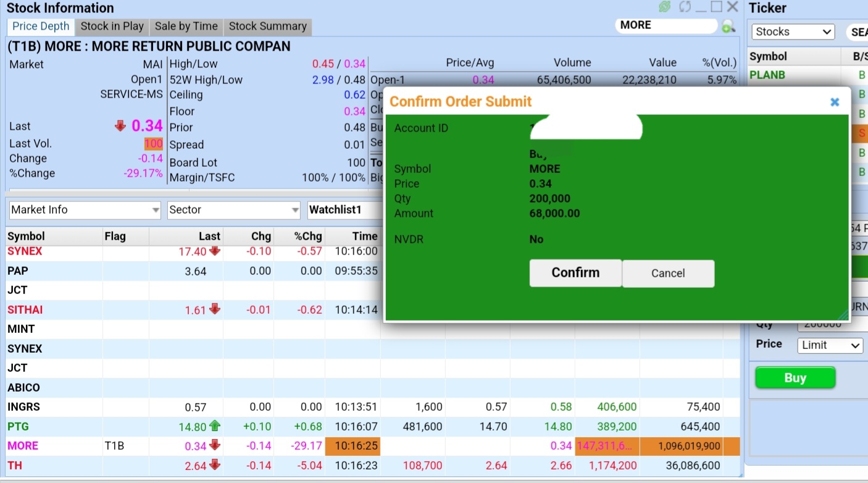
Task: Click 52W High value 2.98
Action: 323,80
